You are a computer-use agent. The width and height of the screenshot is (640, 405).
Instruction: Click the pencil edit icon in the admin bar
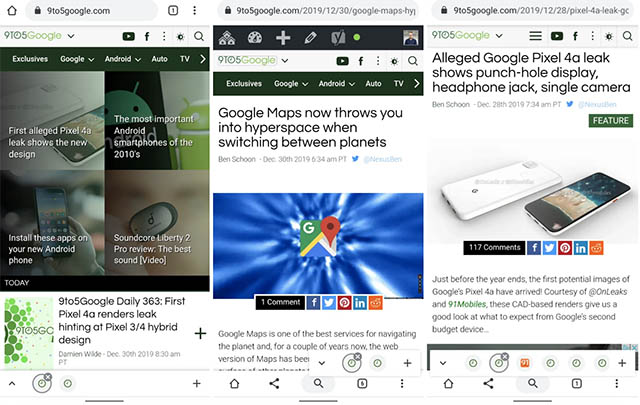point(310,38)
